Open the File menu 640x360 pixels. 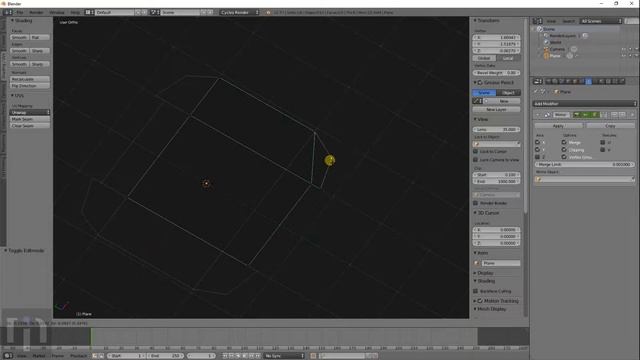(x=20, y=12)
